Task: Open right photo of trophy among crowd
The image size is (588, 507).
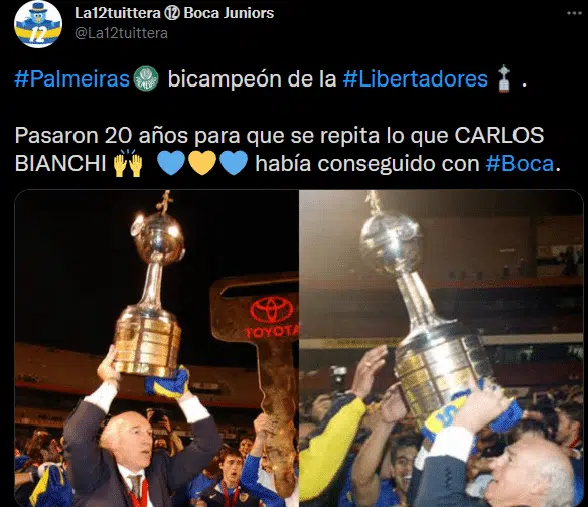Action: 442,348
